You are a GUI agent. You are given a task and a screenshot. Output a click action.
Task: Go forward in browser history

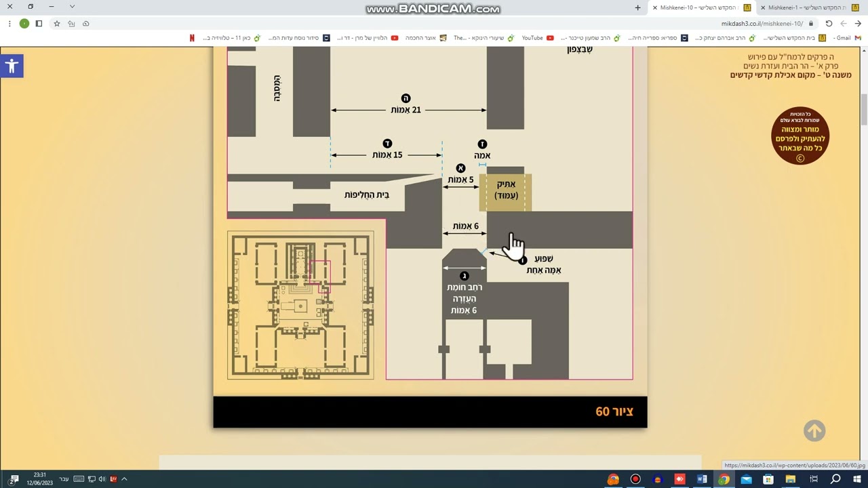coord(844,23)
